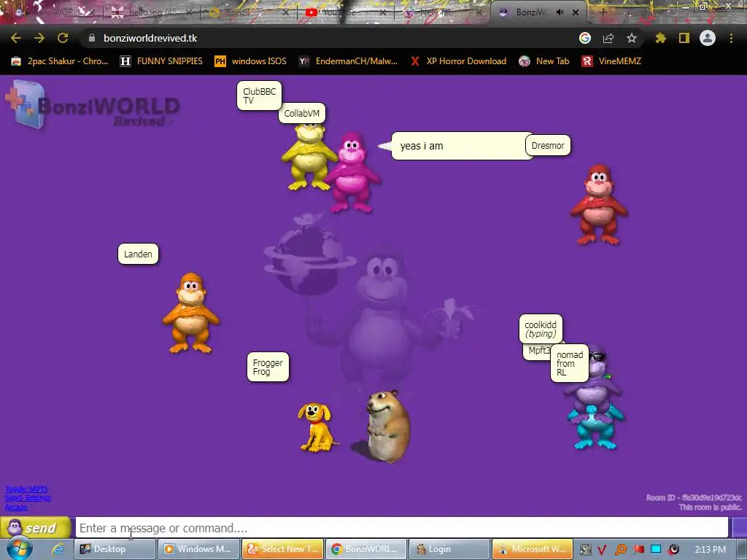Click the nomad from RL name tag

coord(569,363)
